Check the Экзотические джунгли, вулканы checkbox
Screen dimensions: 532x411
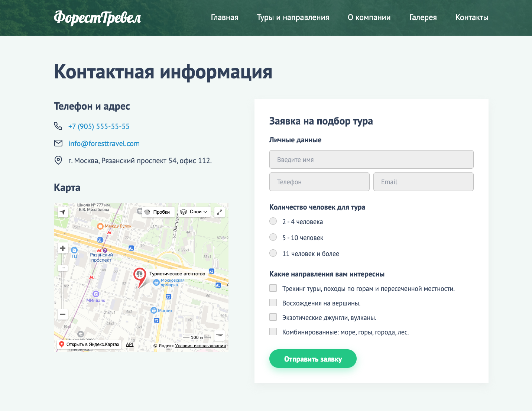(273, 317)
